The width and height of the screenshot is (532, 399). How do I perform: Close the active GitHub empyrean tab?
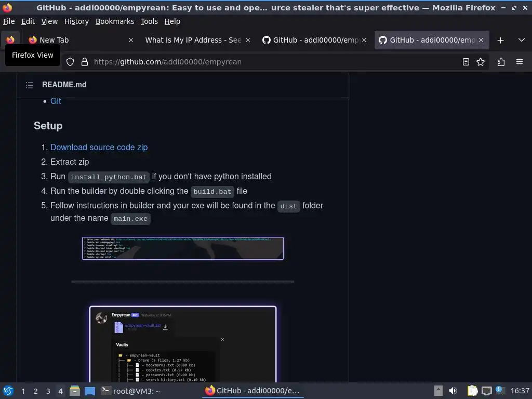481,40
